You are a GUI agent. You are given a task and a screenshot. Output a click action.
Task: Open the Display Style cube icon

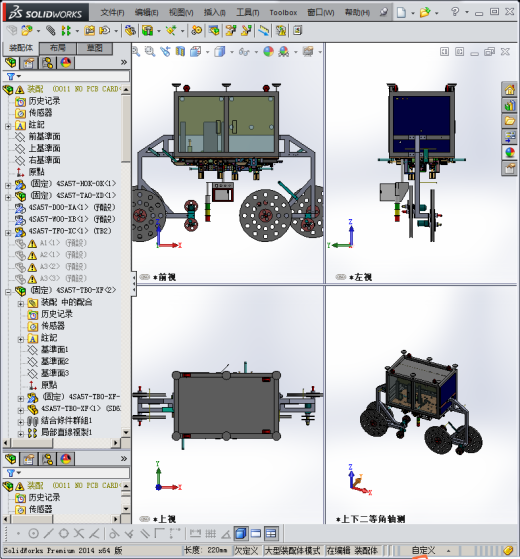[x=220, y=52]
